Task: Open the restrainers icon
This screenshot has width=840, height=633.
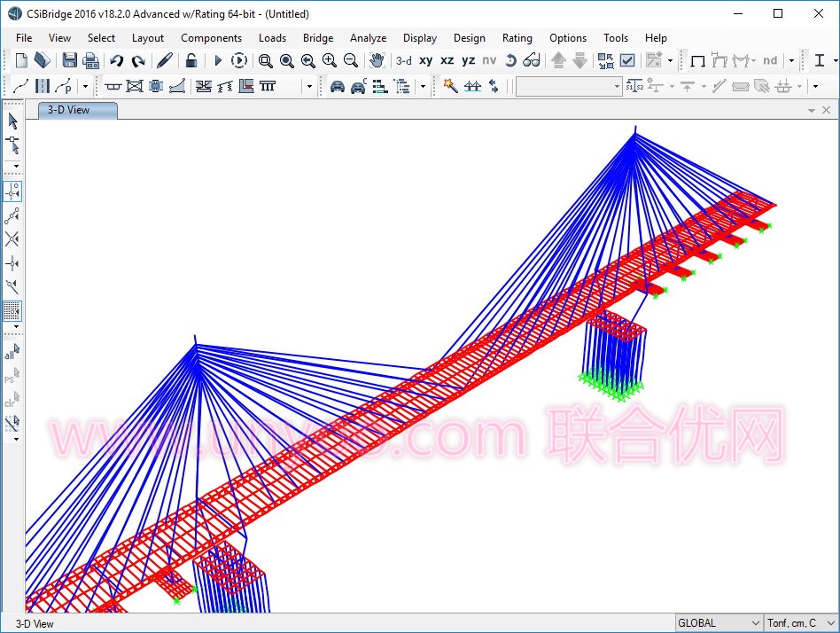Action: (204, 86)
